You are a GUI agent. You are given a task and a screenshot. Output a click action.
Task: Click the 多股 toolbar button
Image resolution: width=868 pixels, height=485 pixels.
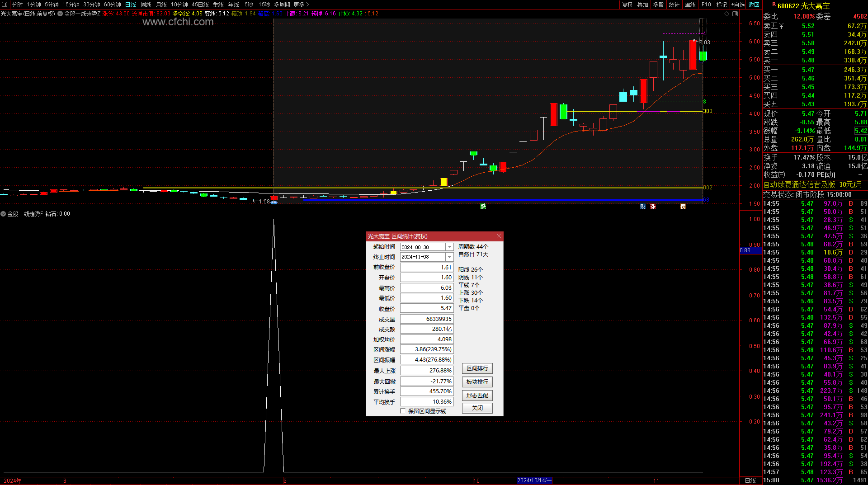point(659,5)
